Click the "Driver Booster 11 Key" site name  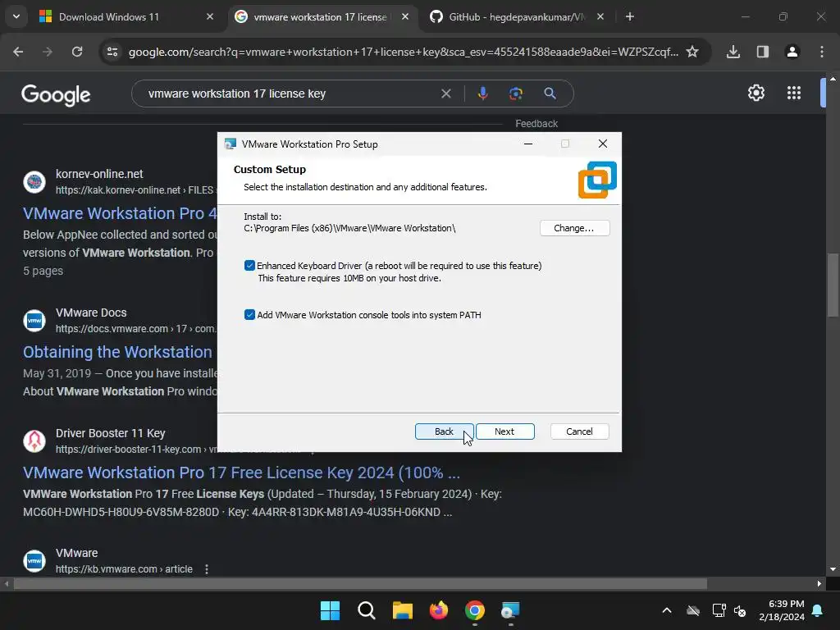[x=111, y=433]
